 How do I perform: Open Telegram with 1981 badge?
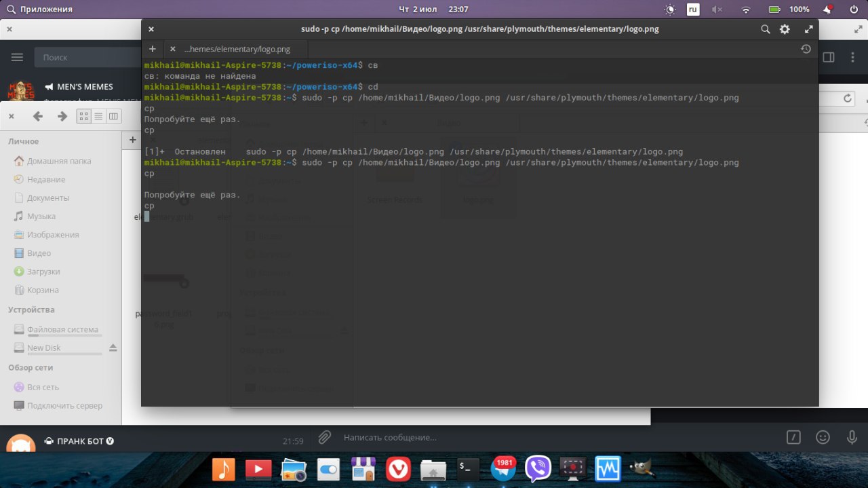[x=503, y=469]
